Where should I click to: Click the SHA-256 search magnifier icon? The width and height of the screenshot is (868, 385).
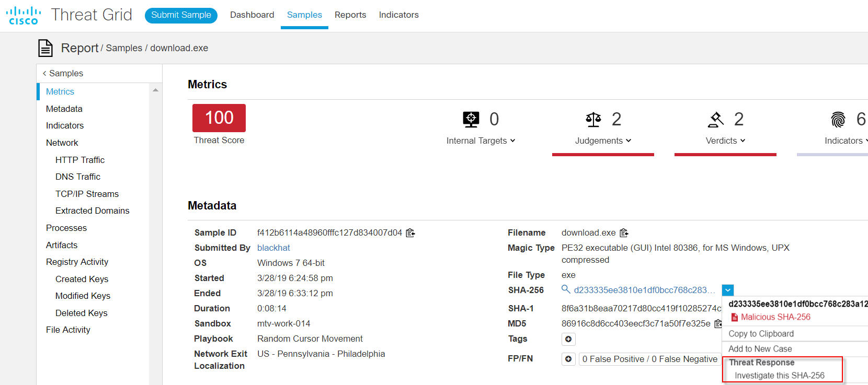565,289
